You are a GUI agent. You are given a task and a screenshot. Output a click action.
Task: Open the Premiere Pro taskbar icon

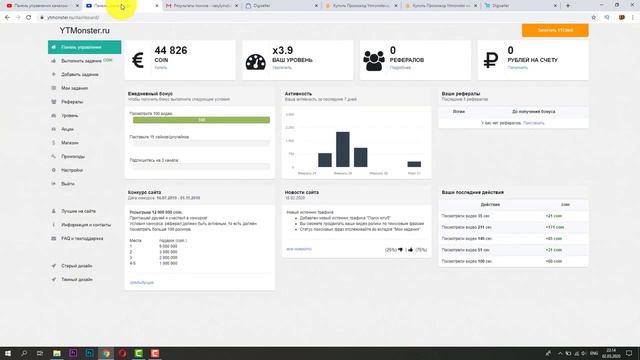73,353
